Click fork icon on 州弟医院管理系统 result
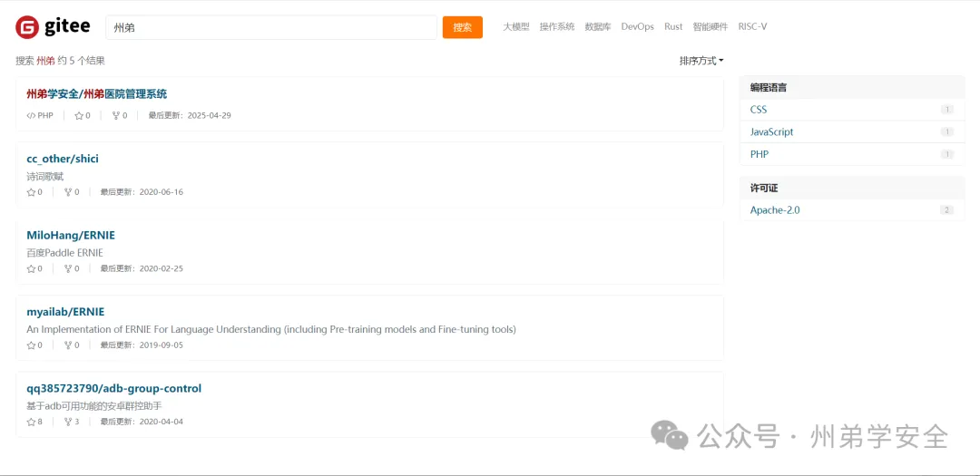 click(115, 115)
